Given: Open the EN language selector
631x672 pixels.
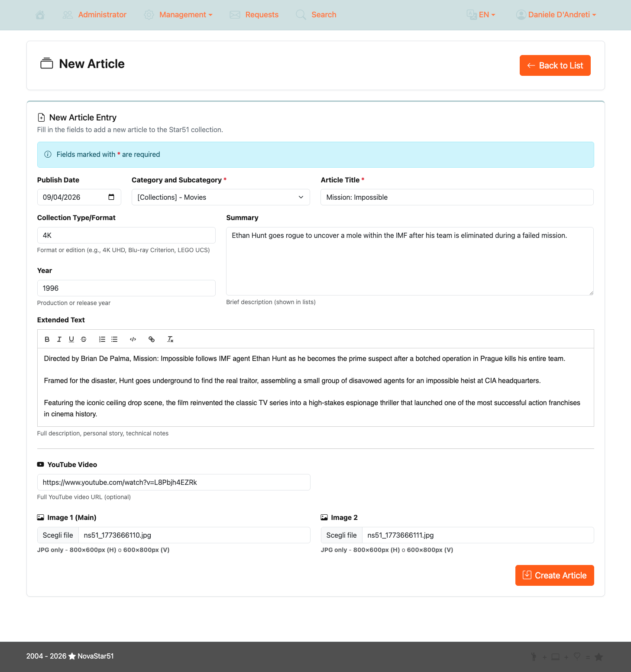Looking at the screenshot, I should coord(484,14).
